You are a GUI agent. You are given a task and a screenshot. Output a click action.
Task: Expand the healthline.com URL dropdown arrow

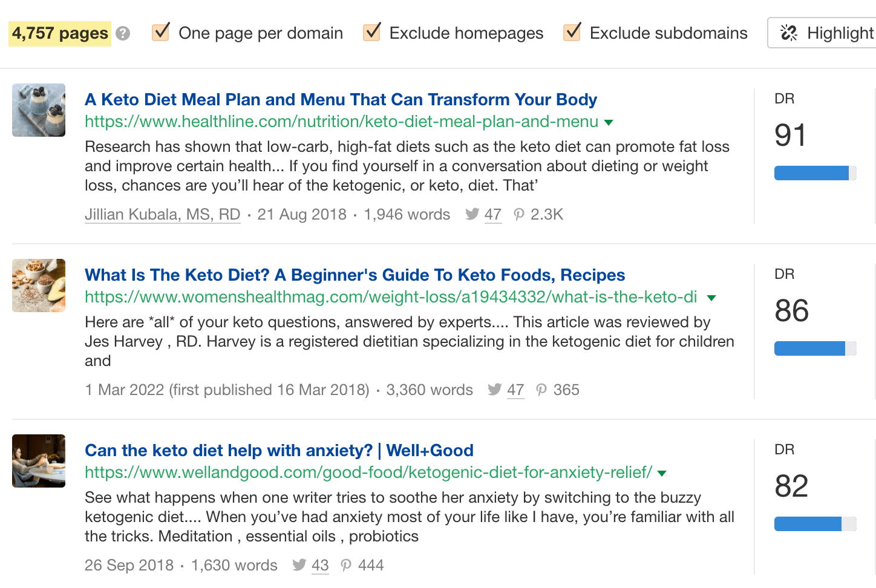point(609,123)
